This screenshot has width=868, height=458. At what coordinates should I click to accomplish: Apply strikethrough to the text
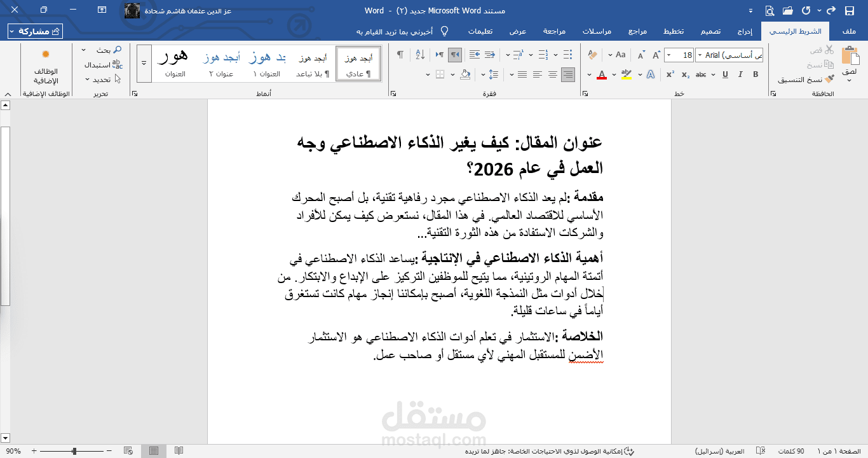click(702, 73)
